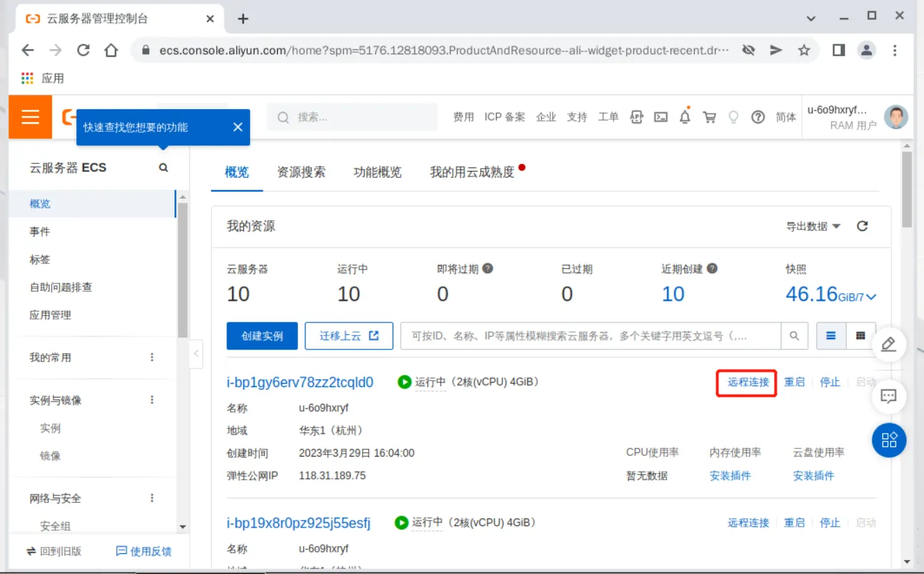
Task: Click 远程连接 for i-bp19x8r0pz925j55esfj
Action: (748, 523)
